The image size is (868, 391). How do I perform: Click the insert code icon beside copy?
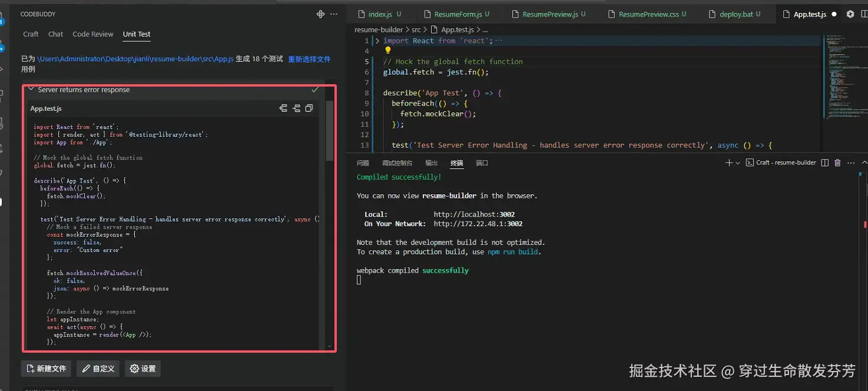[296, 108]
